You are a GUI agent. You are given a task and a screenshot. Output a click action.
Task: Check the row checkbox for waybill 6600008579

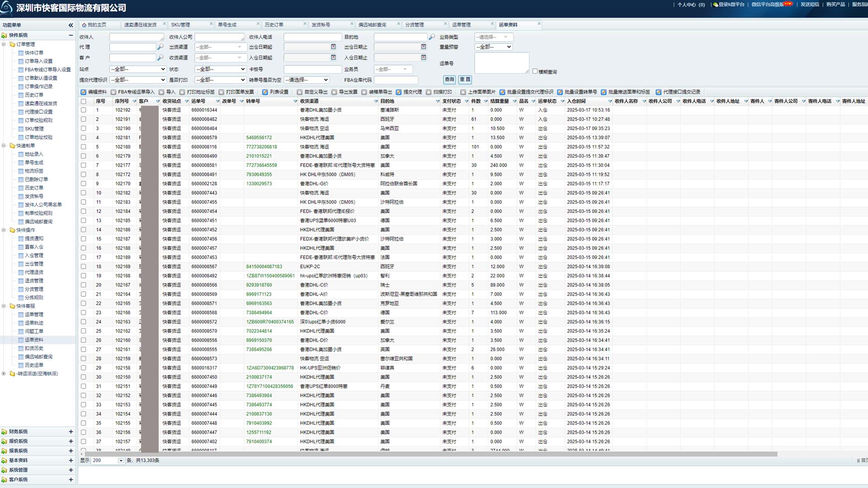point(83,138)
